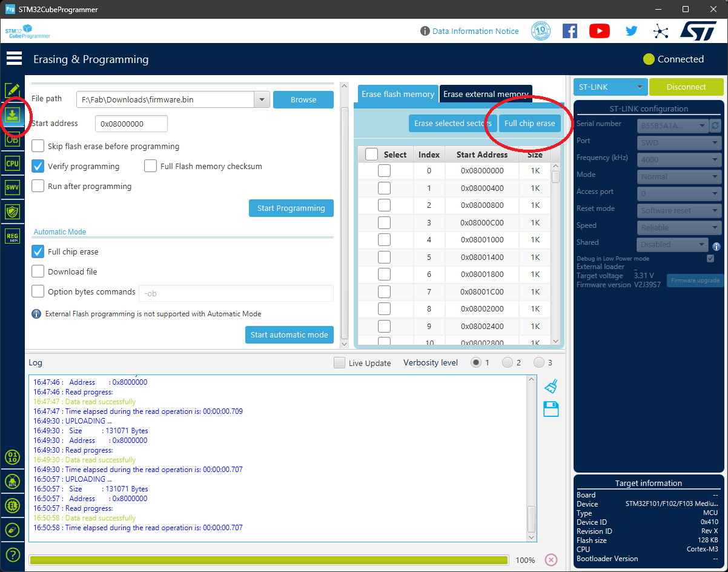Screen dimensions: 728x572
Task: Open Memory & File editing pencil icon
Action: pyautogui.click(x=12, y=90)
